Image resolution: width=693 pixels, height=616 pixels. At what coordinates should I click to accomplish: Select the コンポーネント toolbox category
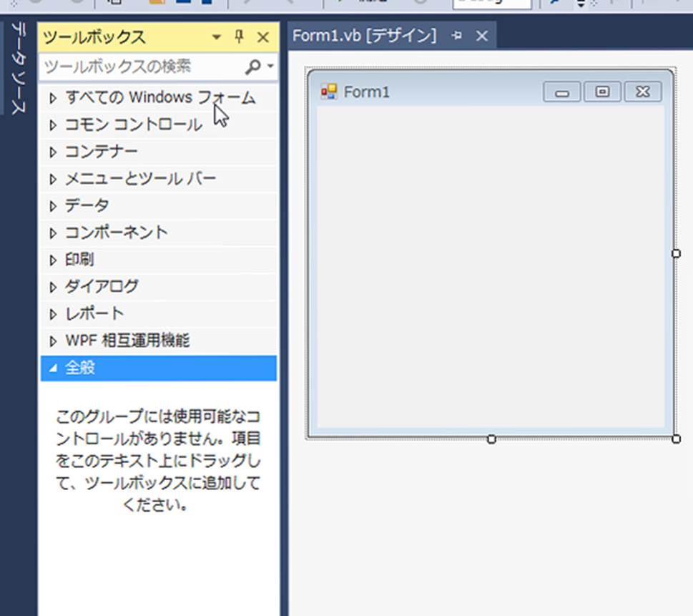[116, 233]
